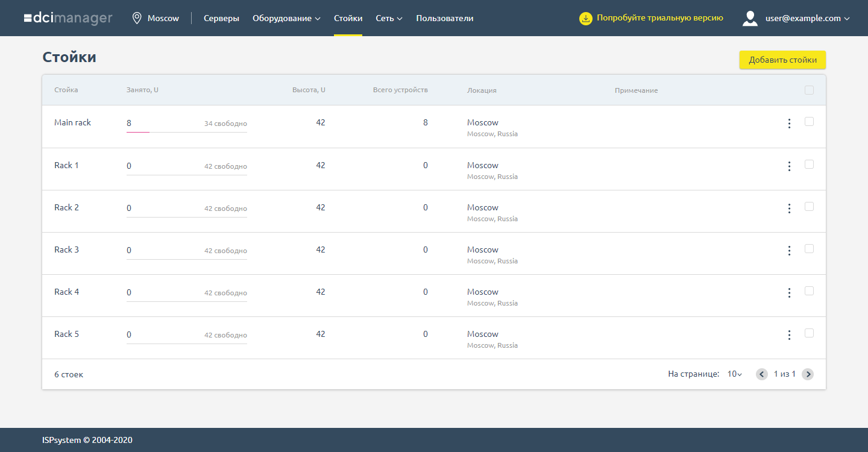Select the Main rack checkbox
The image size is (868, 452).
[809, 122]
